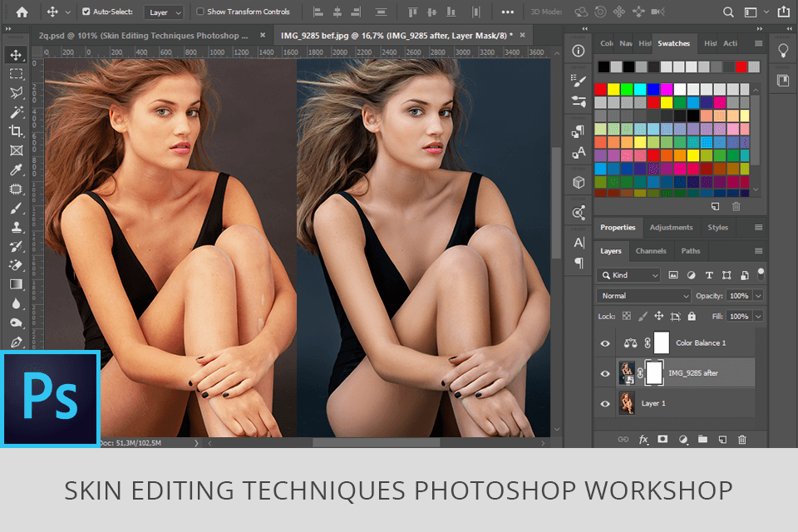
Task: Select the IMG_9285 after layer mask thumbnail
Action: [653, 372]
